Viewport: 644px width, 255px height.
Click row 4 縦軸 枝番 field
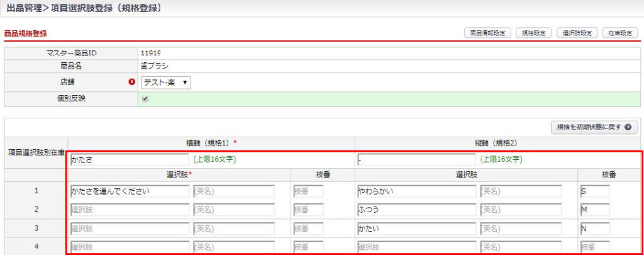[595, 247]
